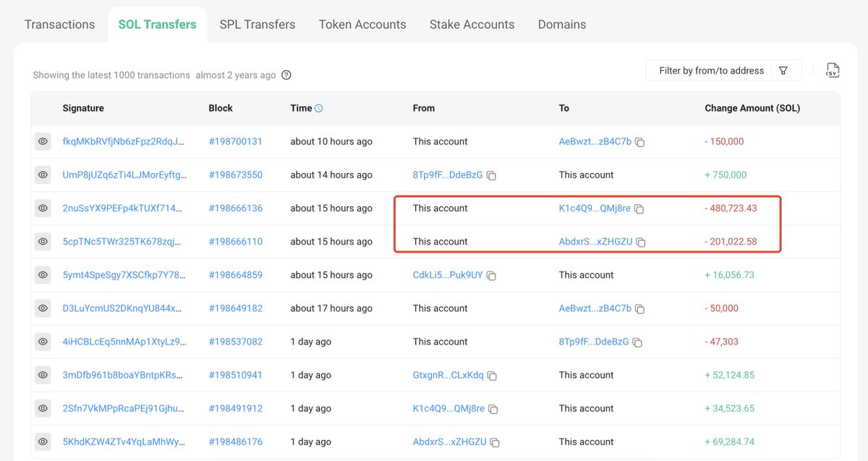Open block #198673550

point(235,175)
